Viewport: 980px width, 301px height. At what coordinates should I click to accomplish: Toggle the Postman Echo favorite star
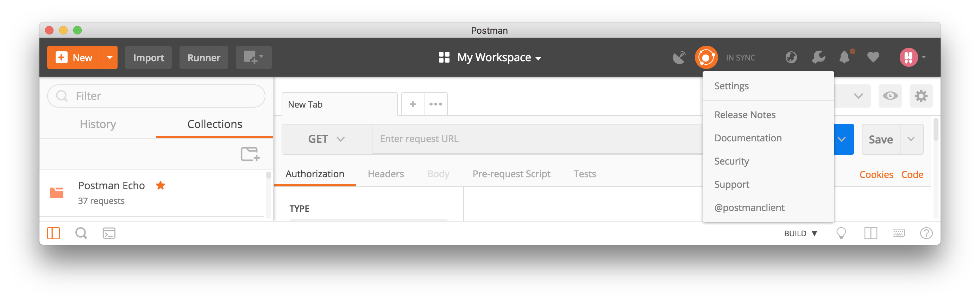(x=161, y=185)
